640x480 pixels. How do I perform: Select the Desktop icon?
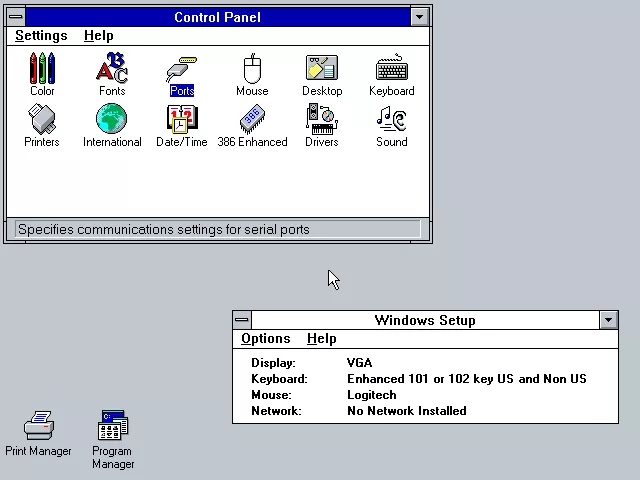coord(322,70)
